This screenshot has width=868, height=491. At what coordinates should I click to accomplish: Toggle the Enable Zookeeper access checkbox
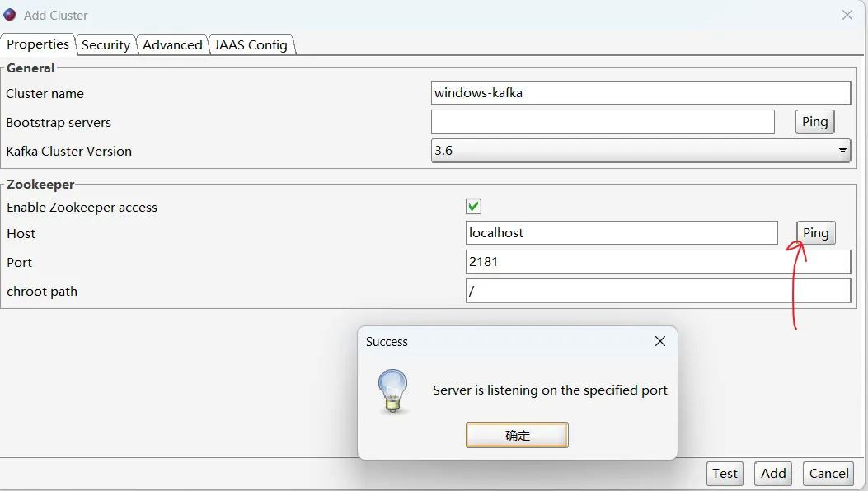tap(473, 207)
